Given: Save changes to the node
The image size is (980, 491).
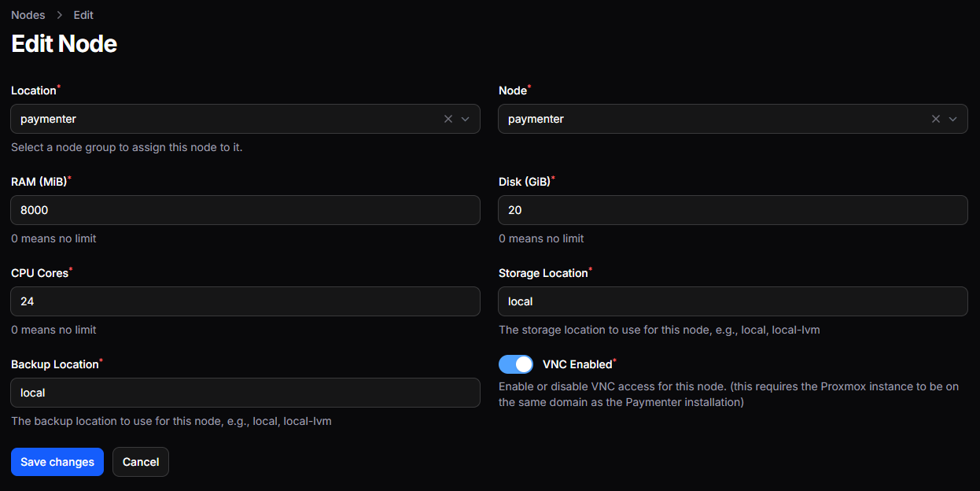Looking at the screenshot, I should 57,462.
